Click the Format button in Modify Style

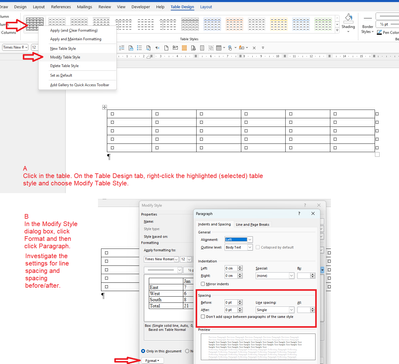click(x=152, y=360)
